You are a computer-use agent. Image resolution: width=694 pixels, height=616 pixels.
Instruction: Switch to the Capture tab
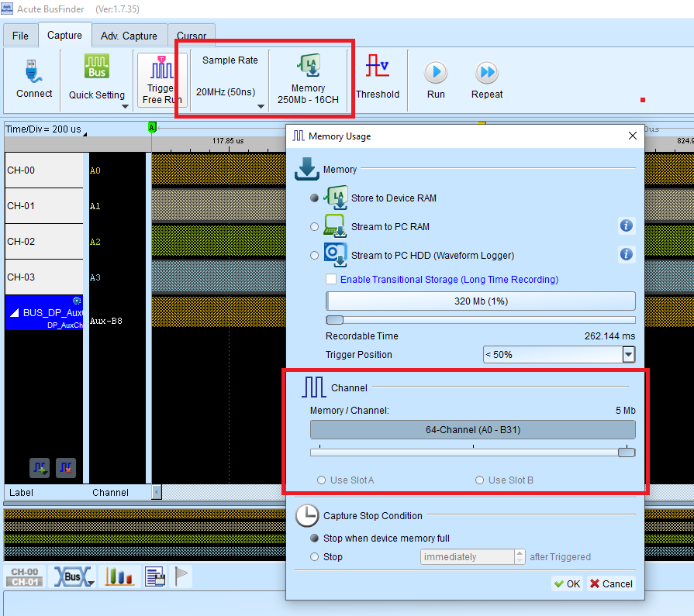click(x=64, y=35)
